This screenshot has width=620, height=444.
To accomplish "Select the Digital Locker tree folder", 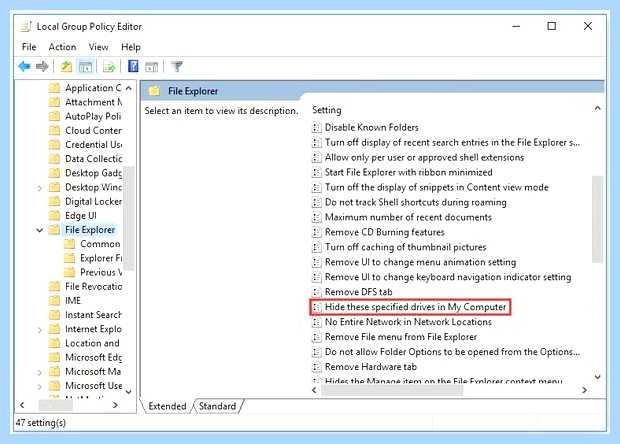I will (93, 201).
